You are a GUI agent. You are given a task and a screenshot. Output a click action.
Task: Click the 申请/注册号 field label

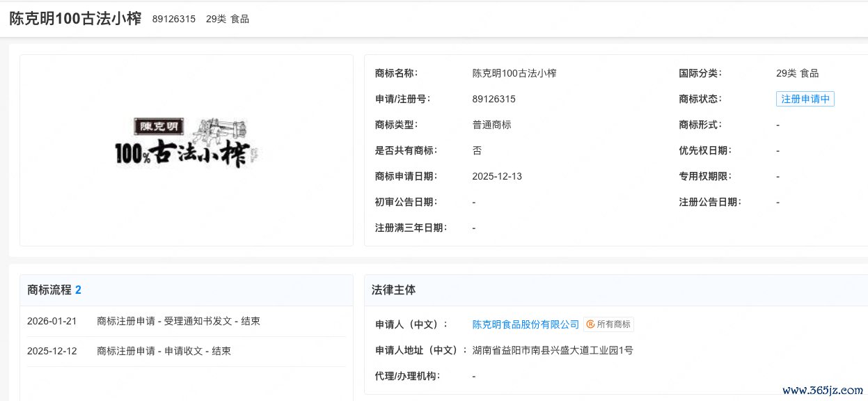point(402,99)
